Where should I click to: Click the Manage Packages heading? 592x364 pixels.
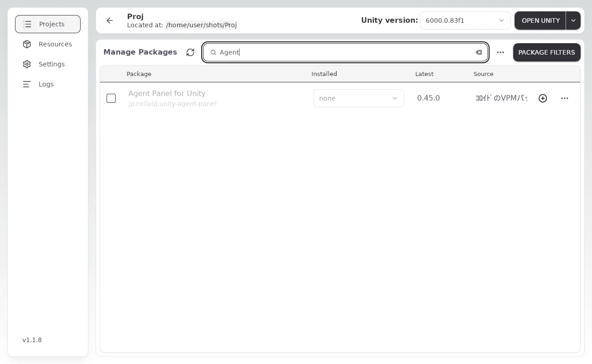[x=140, y=52]
